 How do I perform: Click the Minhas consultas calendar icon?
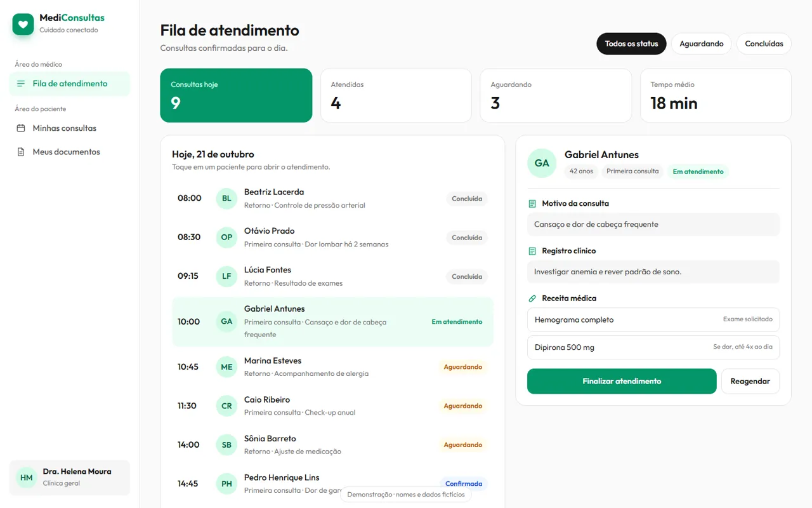[21, 128]
